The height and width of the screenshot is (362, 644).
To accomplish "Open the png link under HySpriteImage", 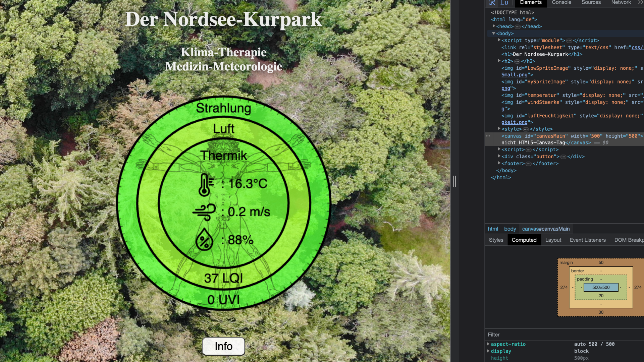I will [x=506, y=88].
